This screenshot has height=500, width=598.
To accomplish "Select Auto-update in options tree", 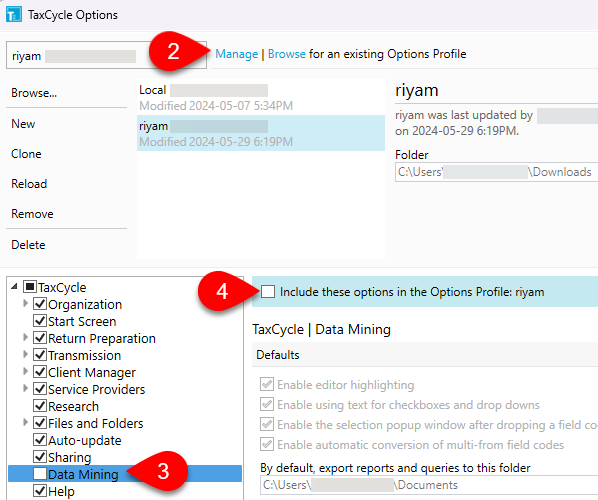I will pyautogui.click(x=85, y=440).
